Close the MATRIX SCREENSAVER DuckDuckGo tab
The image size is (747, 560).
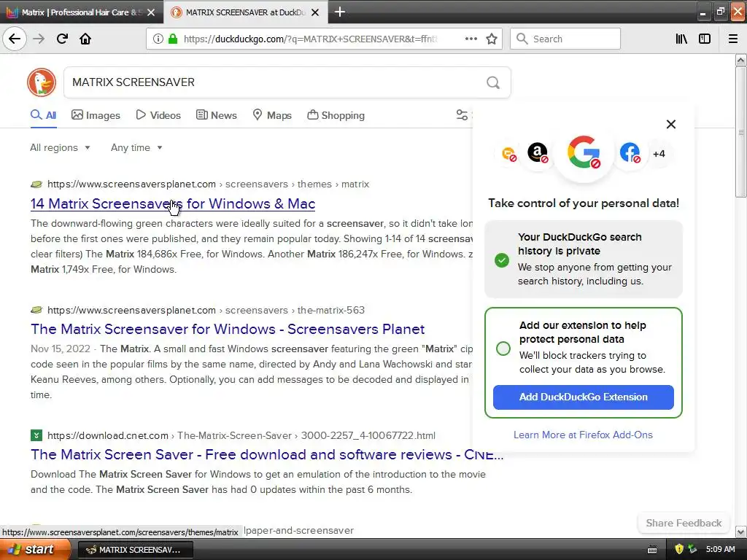pyautogui.click(x=315, y=12)
